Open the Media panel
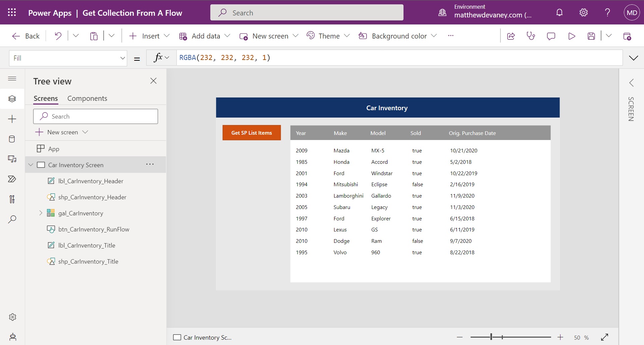This screenshot has height=345, width=644. click(x=12, y=159)
